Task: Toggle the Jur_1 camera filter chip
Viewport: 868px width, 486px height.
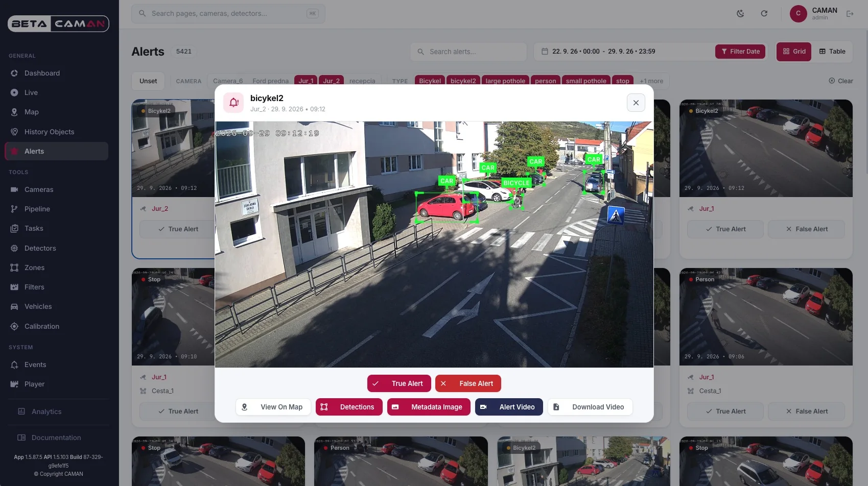Action: tap(306, 81)
